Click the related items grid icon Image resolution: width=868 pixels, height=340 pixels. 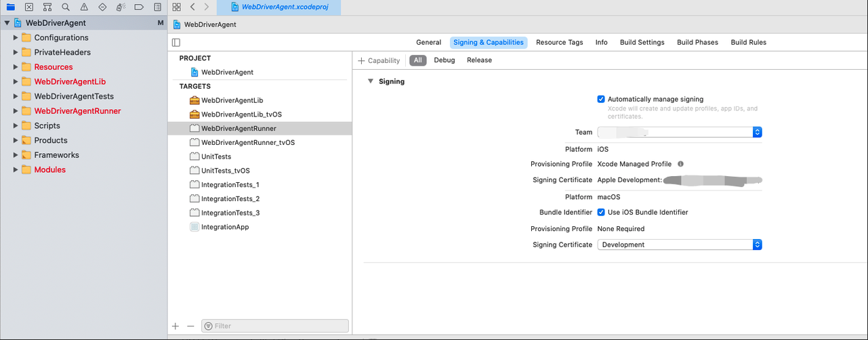click(176, 7)
